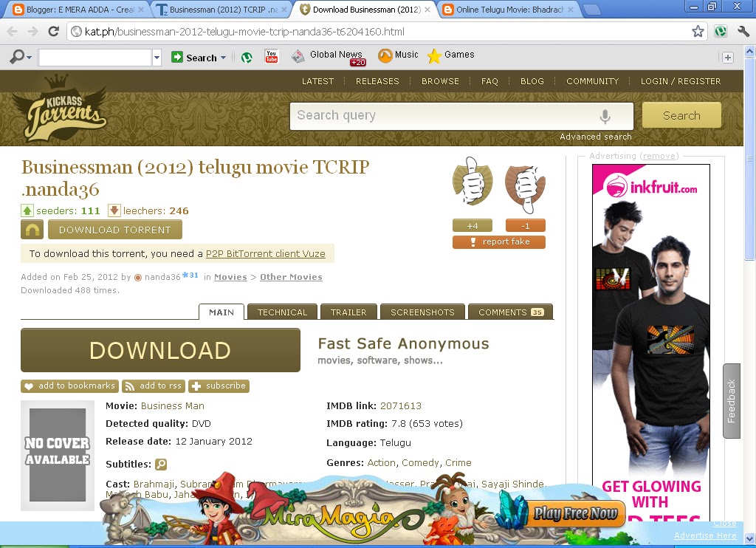Viewport: 756px width, 548px height.
Task: Add this torrent to bookmarks
Action: pyautogui.click(x=69, y=386)
